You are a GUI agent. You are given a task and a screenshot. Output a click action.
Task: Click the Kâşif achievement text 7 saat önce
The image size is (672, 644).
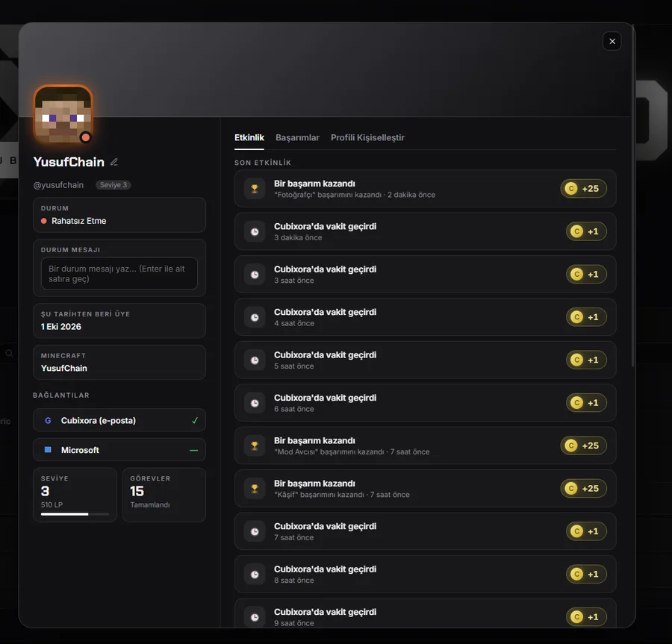coord(342,495)
